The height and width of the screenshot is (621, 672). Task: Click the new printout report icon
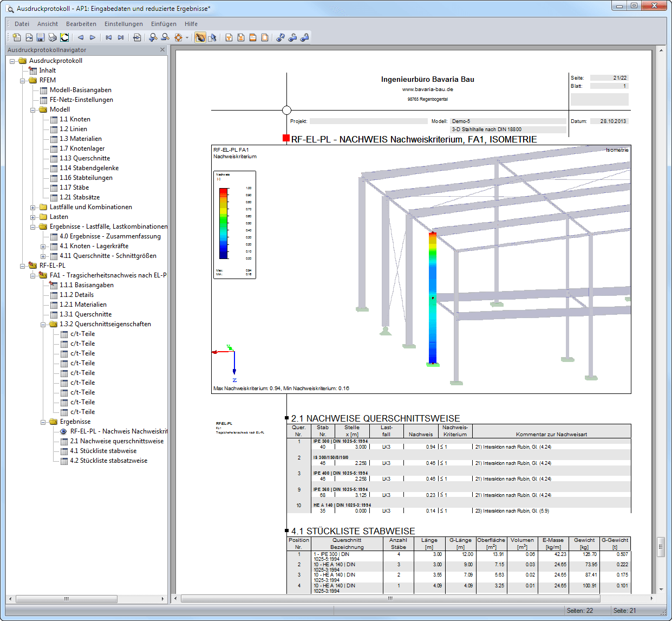point(17,37)
